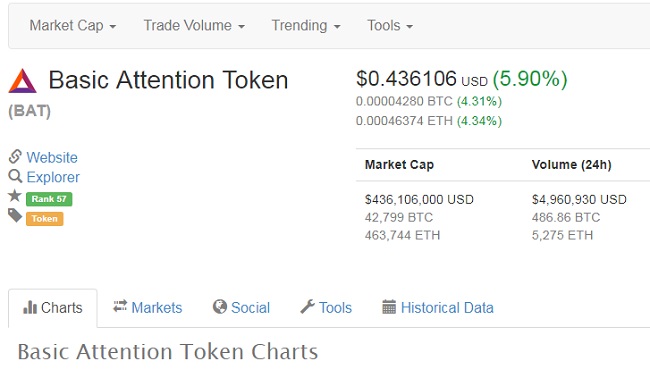Click the tag icon next to Token
650x378 pixels.
click(x=15, y=215)
